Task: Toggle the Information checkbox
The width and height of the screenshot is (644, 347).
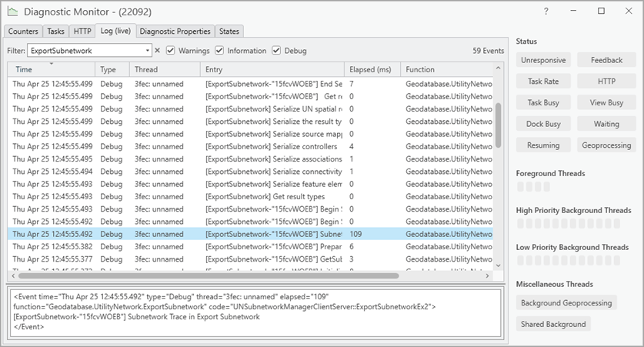Action: 219,51
